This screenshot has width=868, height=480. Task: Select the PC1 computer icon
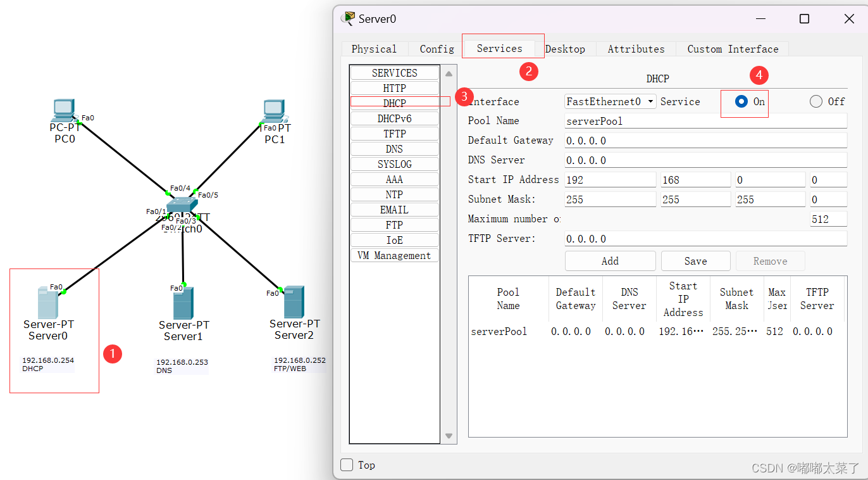[x=274, y=111]
